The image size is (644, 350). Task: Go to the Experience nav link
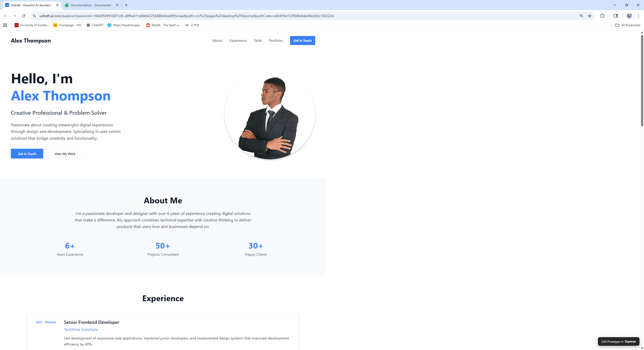(238, 41)
